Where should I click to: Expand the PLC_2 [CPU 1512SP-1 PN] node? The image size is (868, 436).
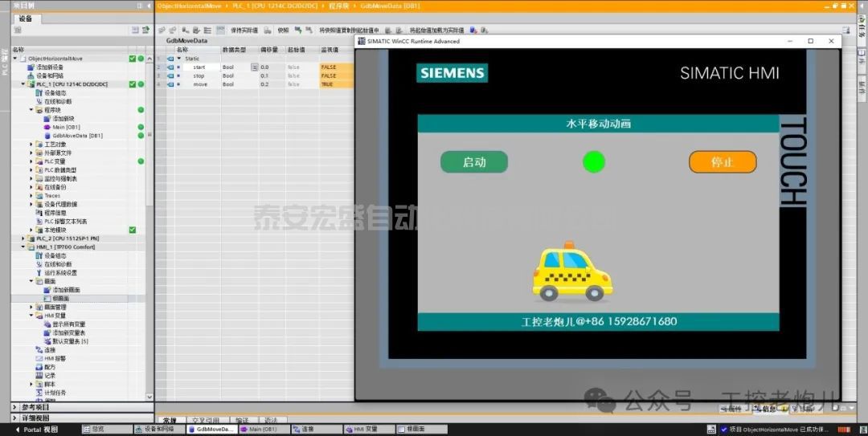click(x=23, y=238)
